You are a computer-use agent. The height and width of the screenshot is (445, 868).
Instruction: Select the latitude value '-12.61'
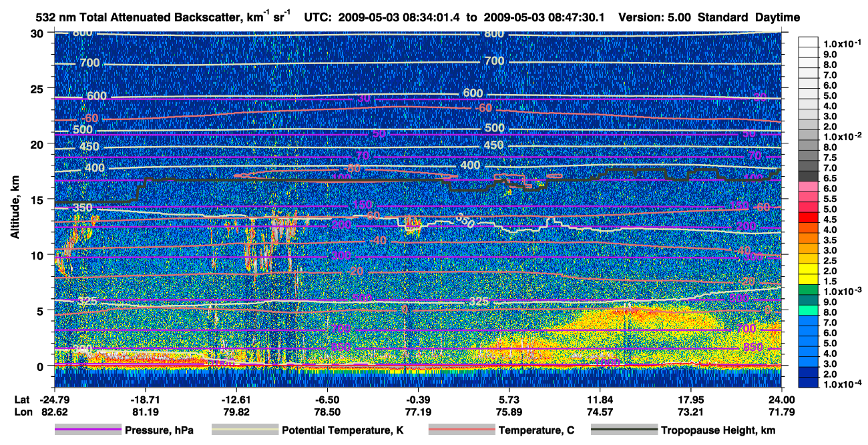click(236, 399)
